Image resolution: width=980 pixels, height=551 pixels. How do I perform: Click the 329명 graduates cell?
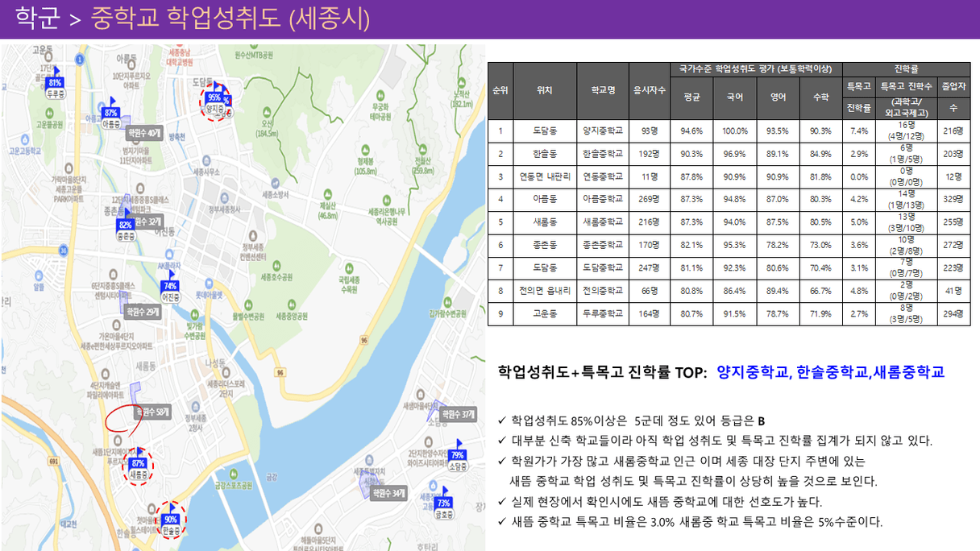pos(954,199)
